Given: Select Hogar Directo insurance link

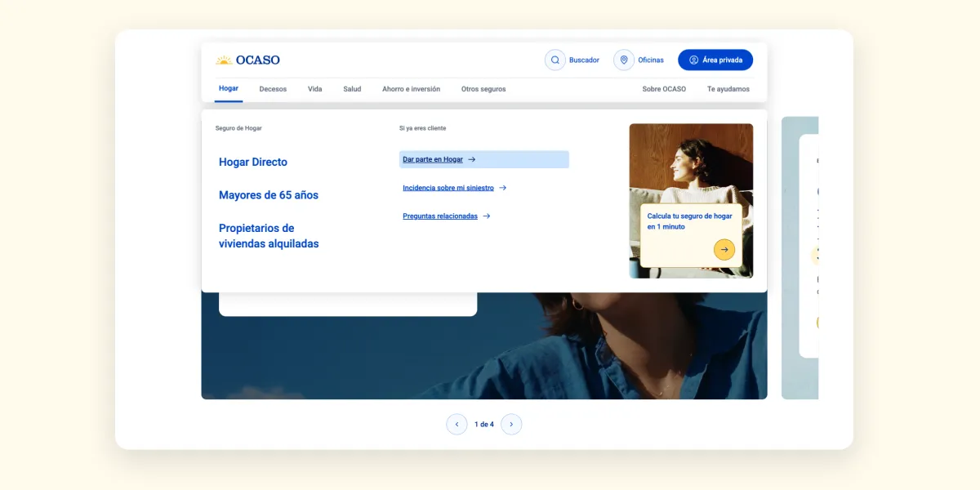Looking at the screenshot, I should [253, 162].
